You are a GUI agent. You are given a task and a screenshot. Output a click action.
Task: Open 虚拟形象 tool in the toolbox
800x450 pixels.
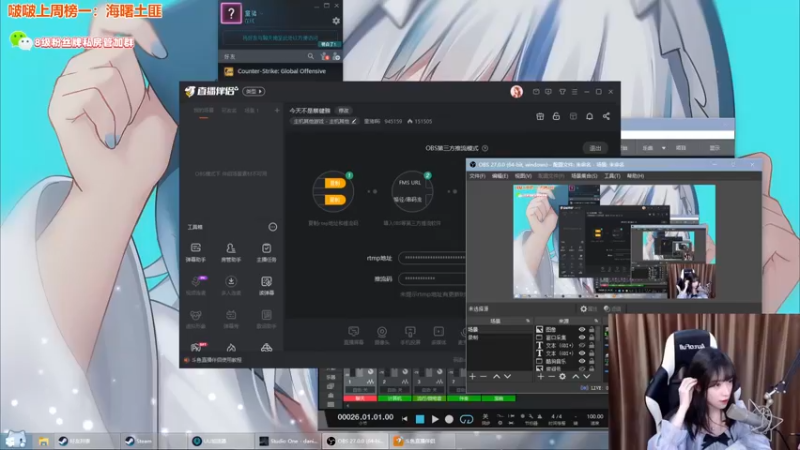[x=195, y=319]
